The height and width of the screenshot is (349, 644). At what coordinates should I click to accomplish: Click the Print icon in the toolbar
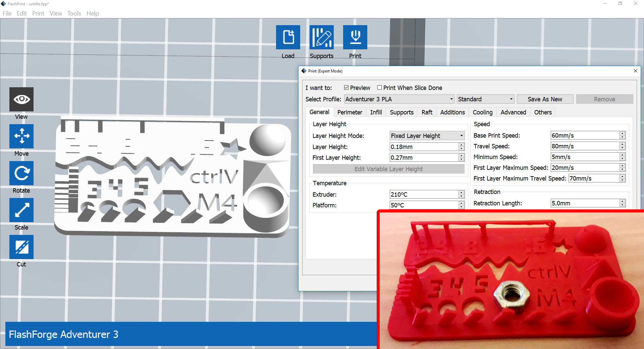355,37
